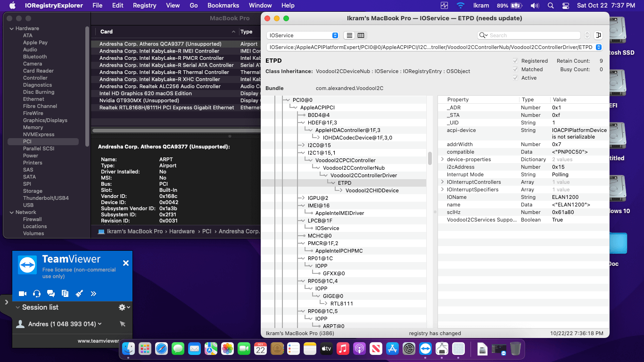Start video in TeamViewer panel
The height and width of the screenshot is (362, 644).
click(x=22, y=294)
